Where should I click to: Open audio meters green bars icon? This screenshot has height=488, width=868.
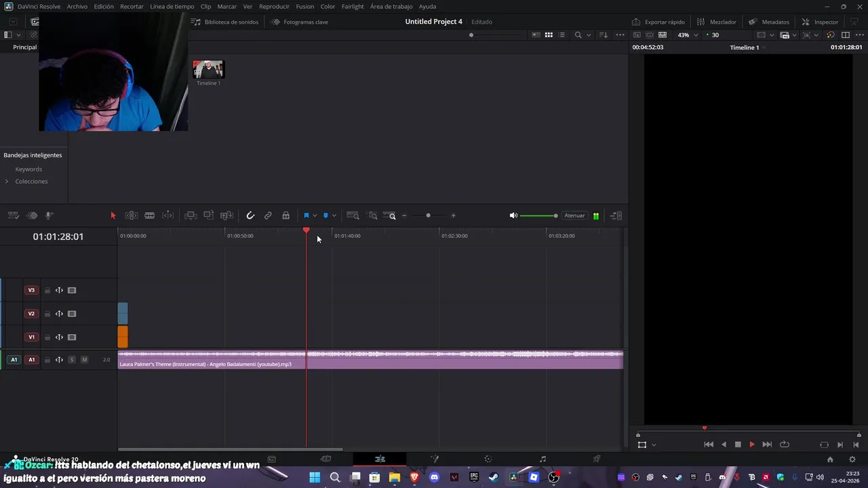(x=596, y=216)
